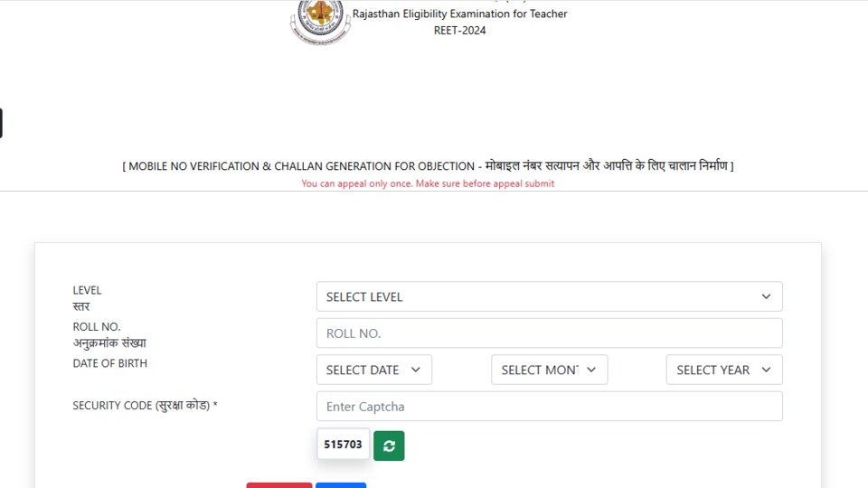
Task: Click the 'Rajasthan Eligibility Examination for Teacher' title
Action: click(460, 14)
